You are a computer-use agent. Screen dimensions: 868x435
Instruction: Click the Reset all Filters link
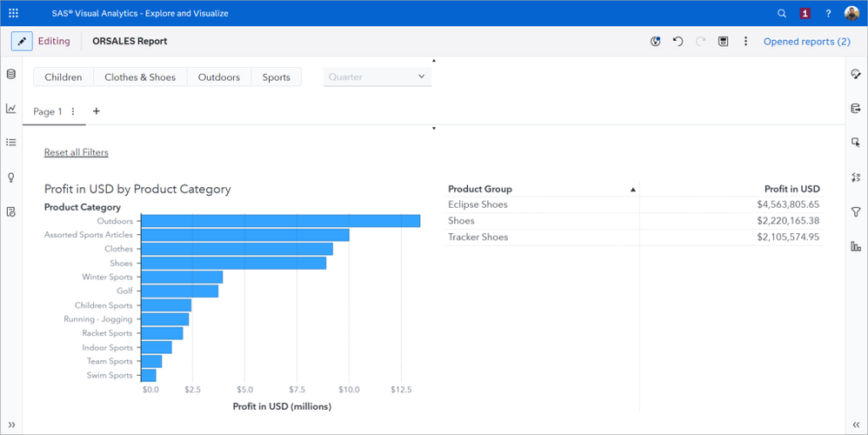pyautogui.click(x=77, y=152)
